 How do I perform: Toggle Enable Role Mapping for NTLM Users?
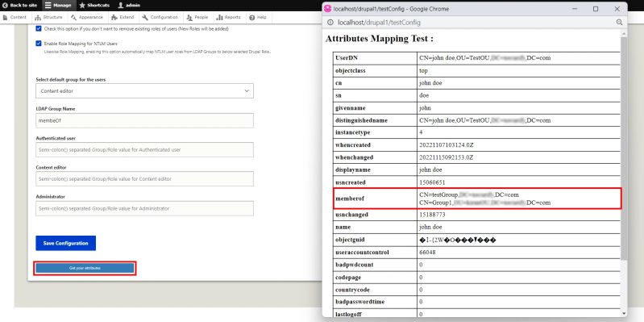pos(39,44)
